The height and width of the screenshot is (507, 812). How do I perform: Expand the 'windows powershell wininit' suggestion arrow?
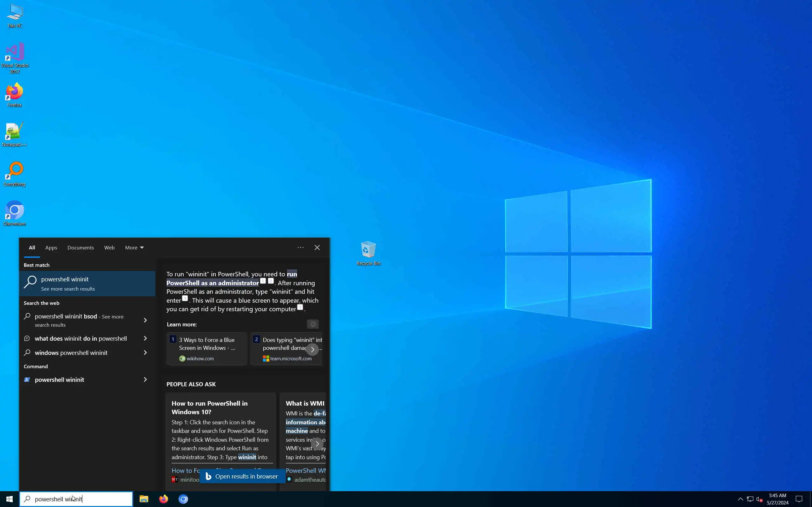tap(145, 353)
